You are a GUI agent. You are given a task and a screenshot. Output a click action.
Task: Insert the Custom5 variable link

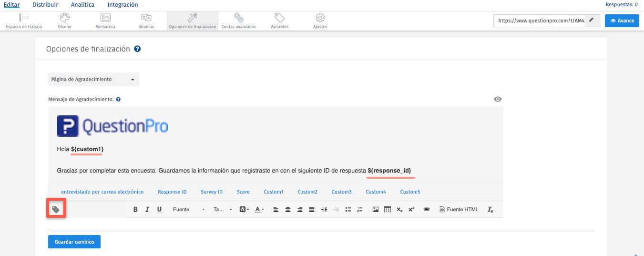pyautogui.click(x=410, y=192)
